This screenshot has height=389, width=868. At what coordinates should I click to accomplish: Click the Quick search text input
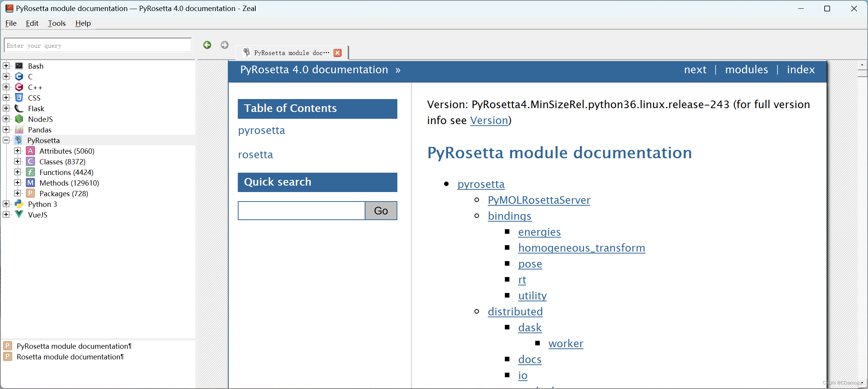pyautogui.click(x=302, y=211)
